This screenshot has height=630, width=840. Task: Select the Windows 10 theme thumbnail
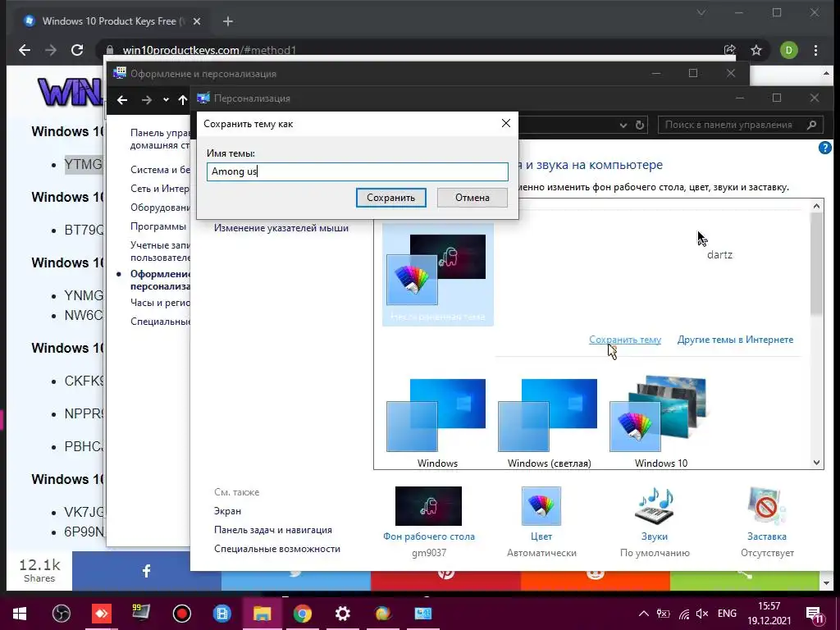(x=660, y=423)
